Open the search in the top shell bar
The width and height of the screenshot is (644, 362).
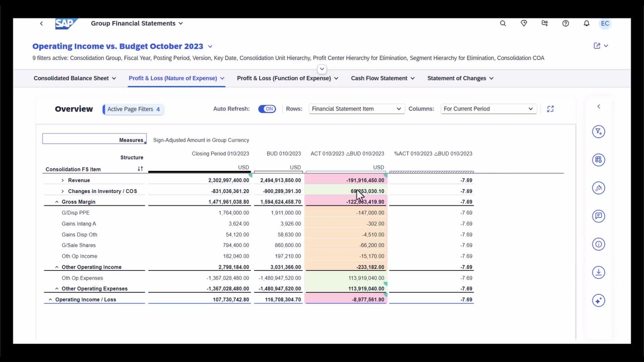pyautogui.click(x=503, y=23)
